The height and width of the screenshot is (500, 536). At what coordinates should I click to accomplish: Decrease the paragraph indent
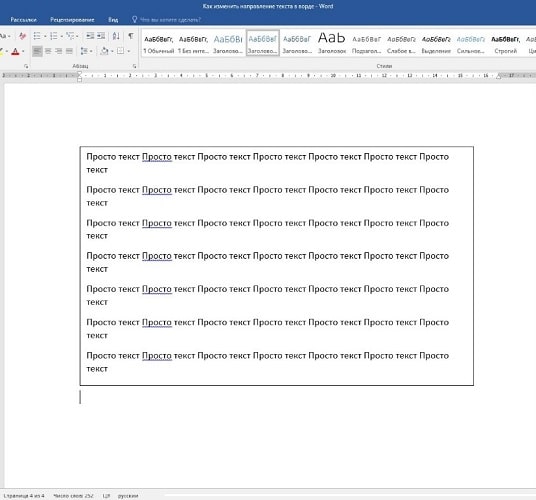90,36
